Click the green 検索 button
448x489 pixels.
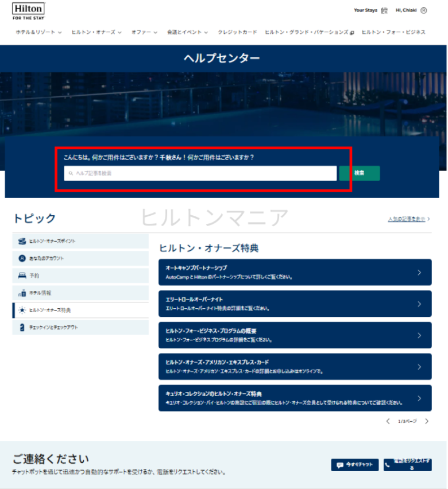(x=360, y=173)
